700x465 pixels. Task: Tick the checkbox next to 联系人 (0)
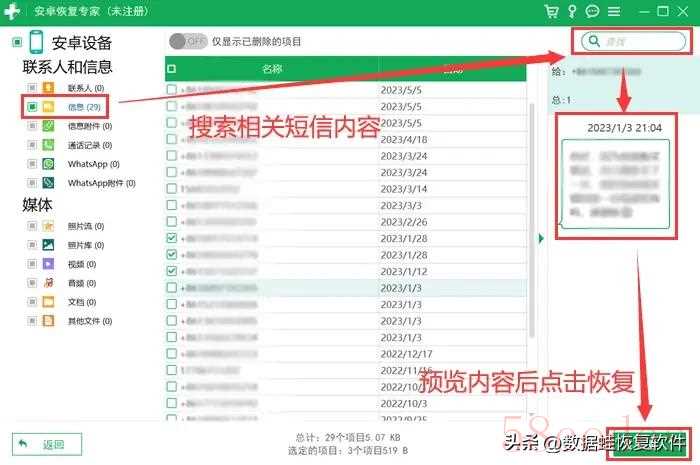coord(32,89)
